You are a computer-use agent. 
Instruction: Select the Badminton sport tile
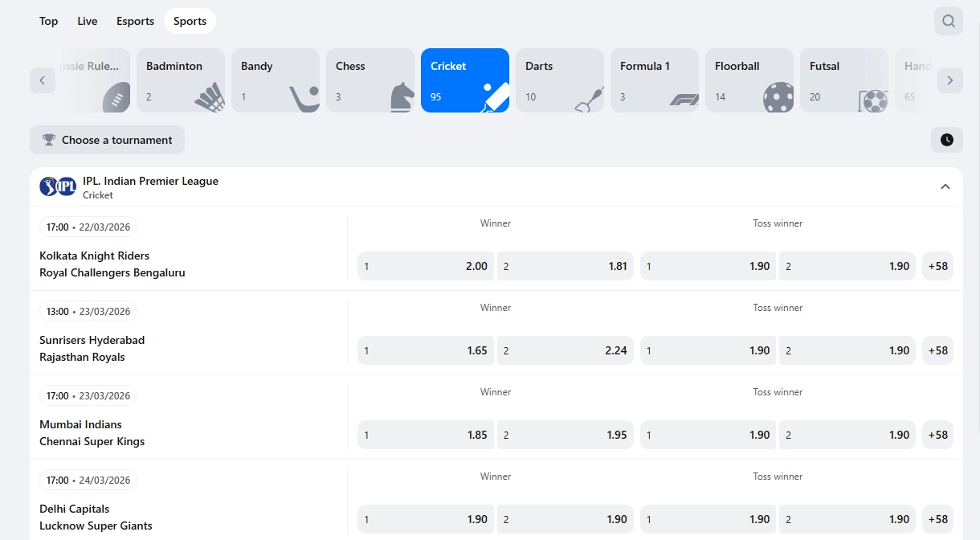pyautogui.click(x=181, y=80)
